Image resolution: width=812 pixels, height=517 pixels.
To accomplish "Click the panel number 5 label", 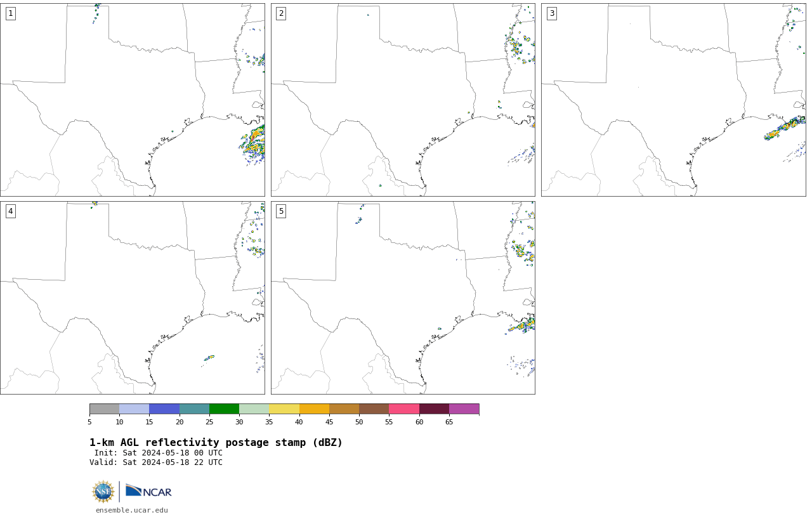I will click(x=281, y=211).
